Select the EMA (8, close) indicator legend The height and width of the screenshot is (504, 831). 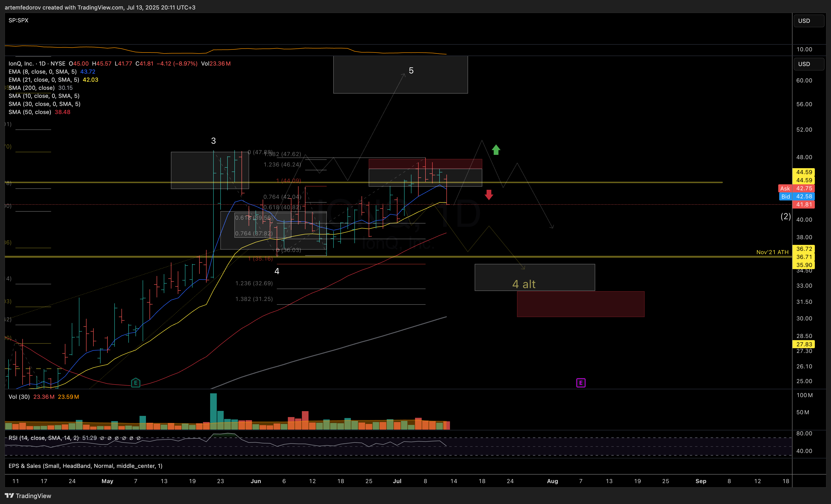tap(43, 72)
